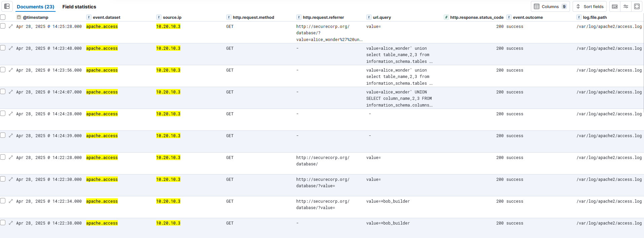Image resolution: width=644 pixels, height=238 pixels.
Task: Open the Sort fields dropdown
Action: [589, 6]
